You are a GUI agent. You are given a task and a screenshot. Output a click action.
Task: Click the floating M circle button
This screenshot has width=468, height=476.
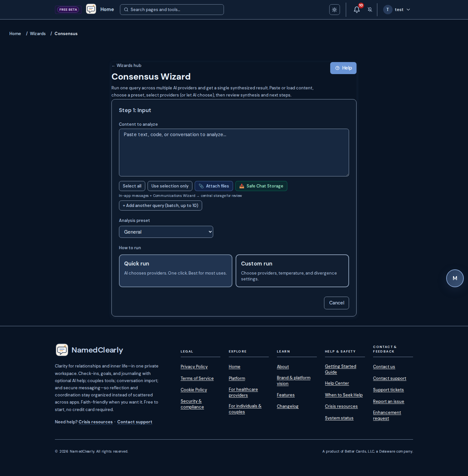click(455, 278)
